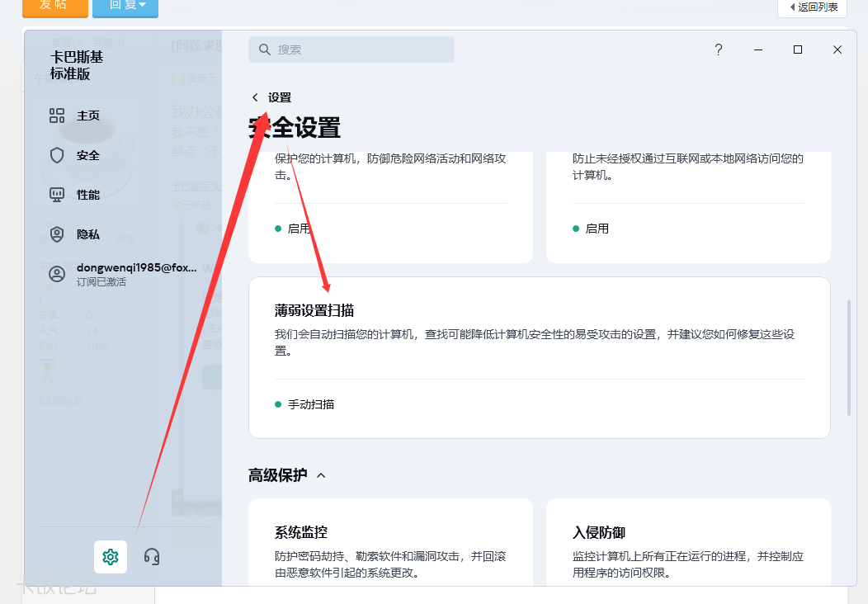This screenshot has height=604, width=868.
Task: Open the 薄弱设置扫描 card
Action: (539, 357)
